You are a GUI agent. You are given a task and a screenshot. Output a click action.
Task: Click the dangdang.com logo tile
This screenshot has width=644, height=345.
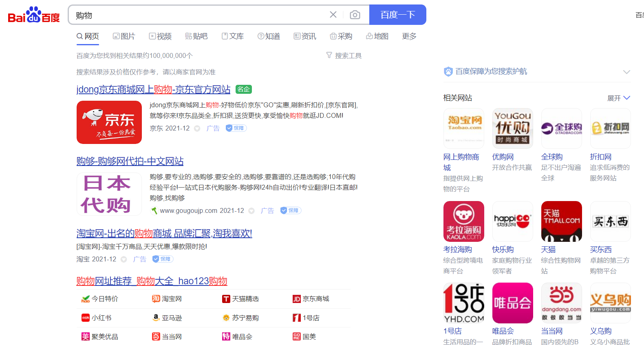(x=562, y=303)
